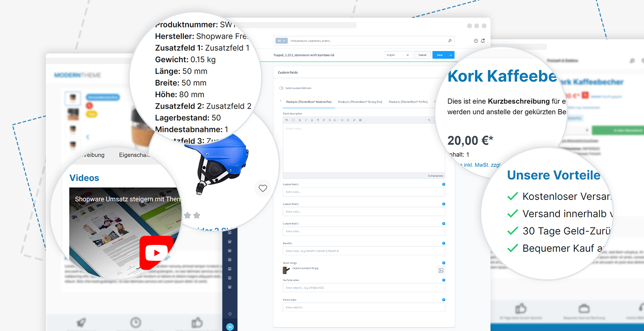Toggle bold formatting in the short description editor
The height and width of the screenshot is (331, 644).
[300, 120]
